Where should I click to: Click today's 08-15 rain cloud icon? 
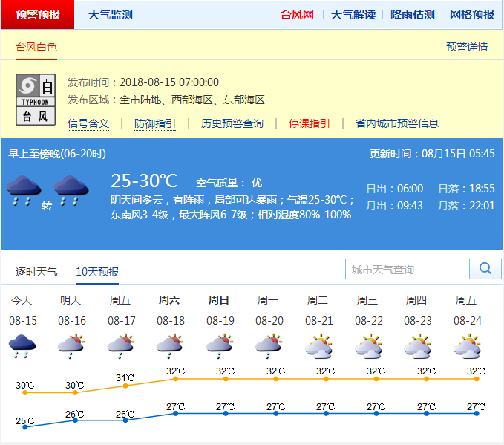pos(22,345)
